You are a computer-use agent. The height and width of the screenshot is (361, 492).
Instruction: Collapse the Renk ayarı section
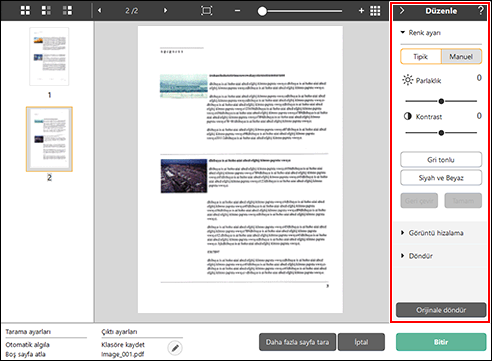[x=403, y=32]
